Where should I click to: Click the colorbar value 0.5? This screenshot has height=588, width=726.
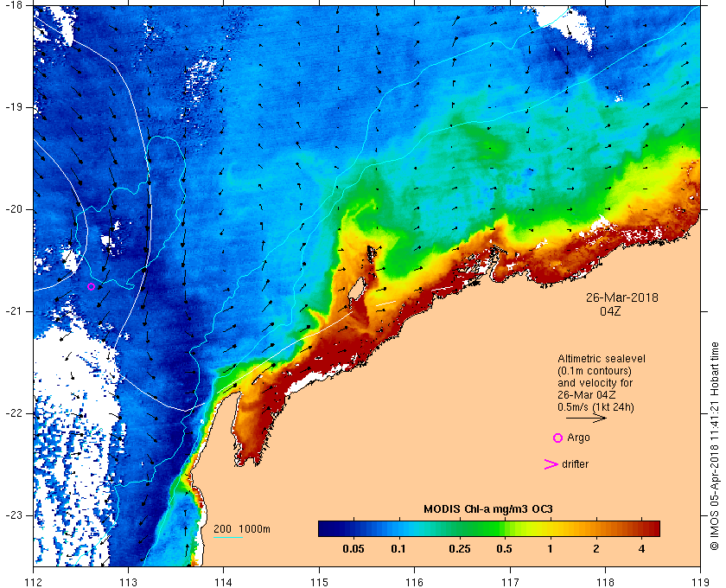(504, 549)
